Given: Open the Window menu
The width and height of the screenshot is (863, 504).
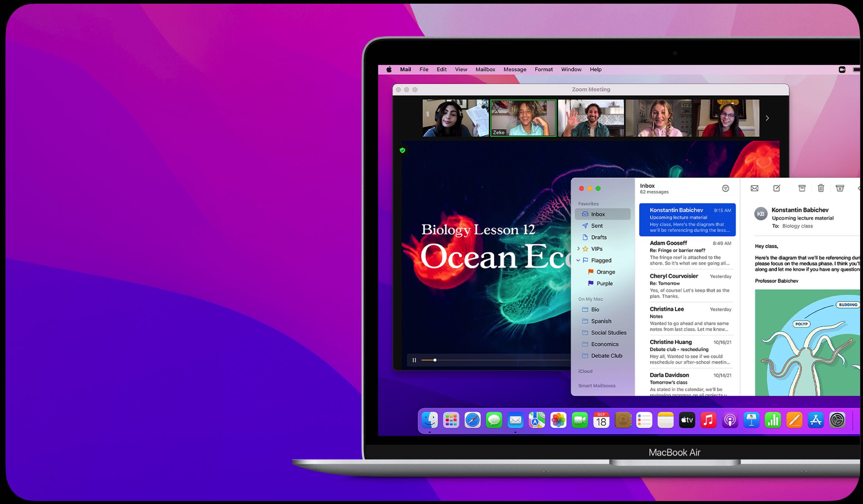Looking at the screenshot, I should tap(571, 70).
